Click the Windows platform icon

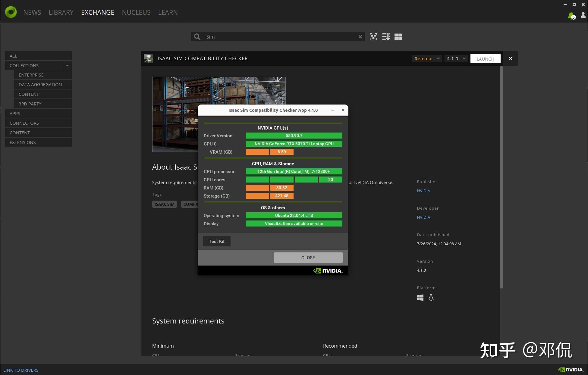[x=420, y=298]
